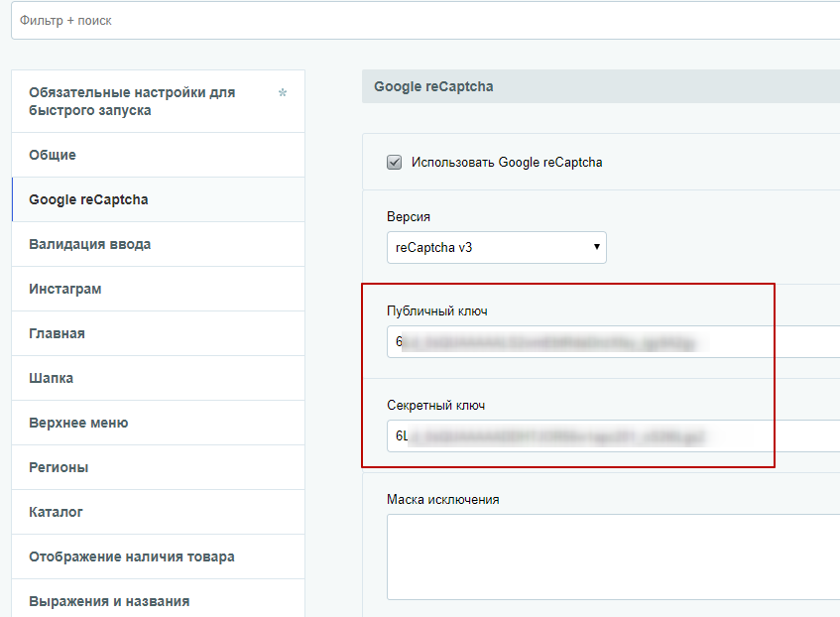
Task: Click the 'Маска исключения' label
Action: tap(443, 500)
